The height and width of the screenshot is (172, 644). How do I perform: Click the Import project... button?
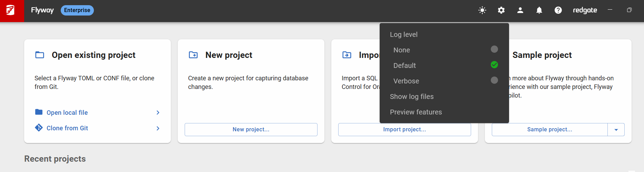[x=404, y=130]
